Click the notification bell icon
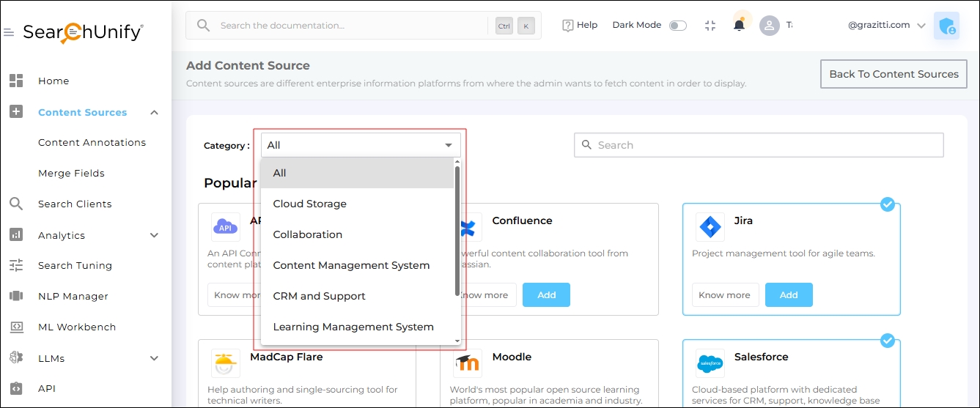 pyautogui.click(x=739, y=26)
